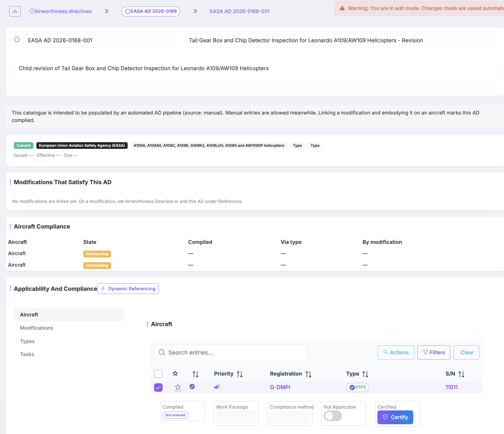Sort by Priority column arrows
Viewport: 504px width, 434px height.
click(240, 374)
